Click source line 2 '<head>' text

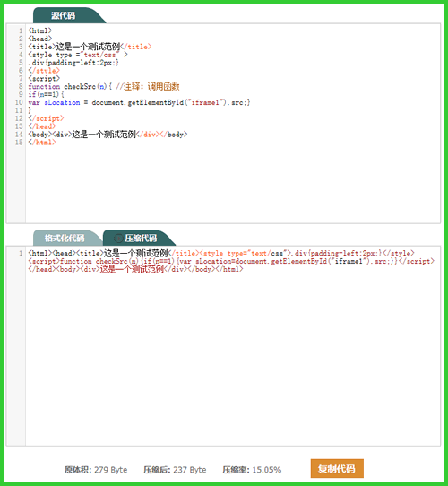coord(40,39)
